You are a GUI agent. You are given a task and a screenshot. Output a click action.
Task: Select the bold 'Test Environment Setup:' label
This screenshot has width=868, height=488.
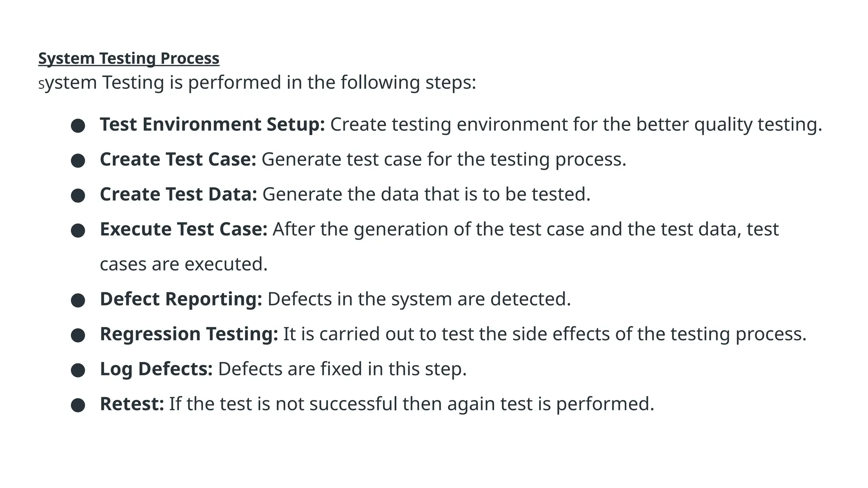tap(212, 125)
